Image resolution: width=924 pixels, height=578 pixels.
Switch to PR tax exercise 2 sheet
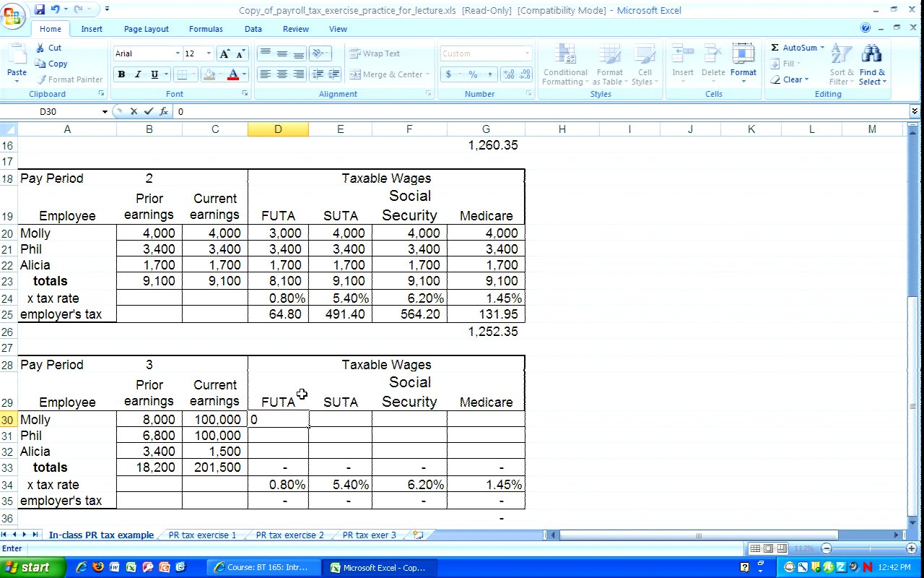(289, 535)
